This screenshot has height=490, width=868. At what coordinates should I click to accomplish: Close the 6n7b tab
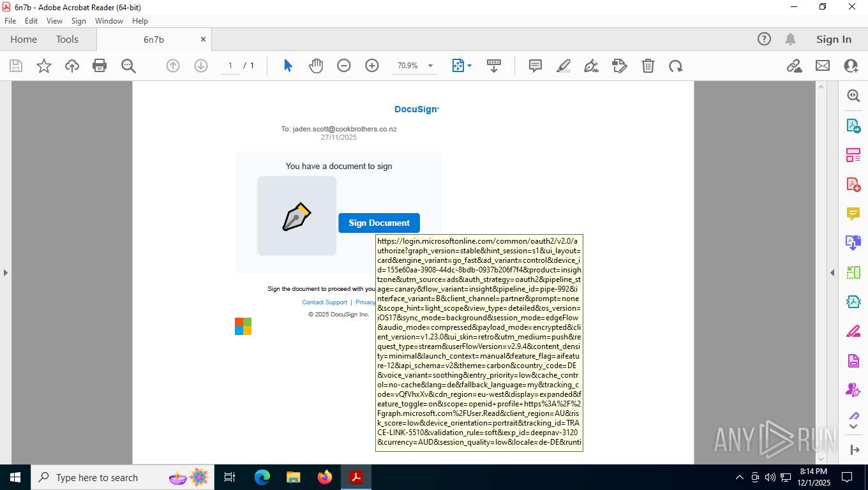point(203,40)
